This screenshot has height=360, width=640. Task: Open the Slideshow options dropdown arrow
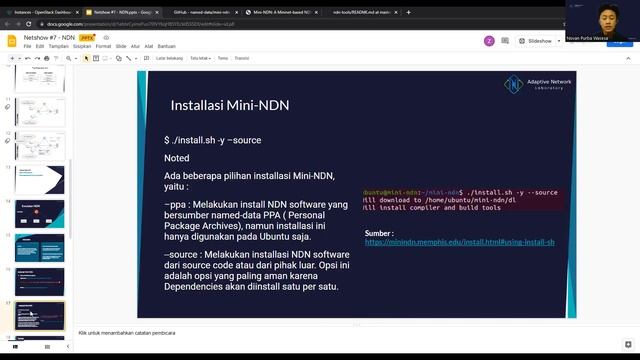559,41
